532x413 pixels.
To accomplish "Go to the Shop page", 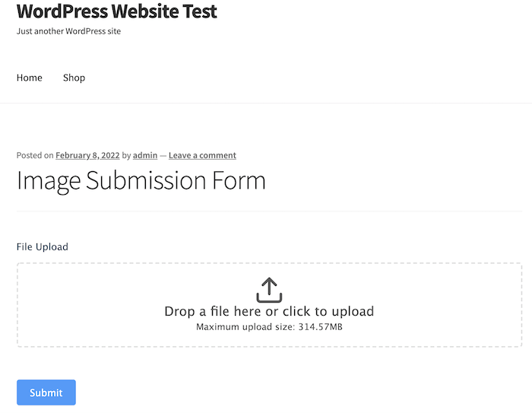I will pos(74,78).
